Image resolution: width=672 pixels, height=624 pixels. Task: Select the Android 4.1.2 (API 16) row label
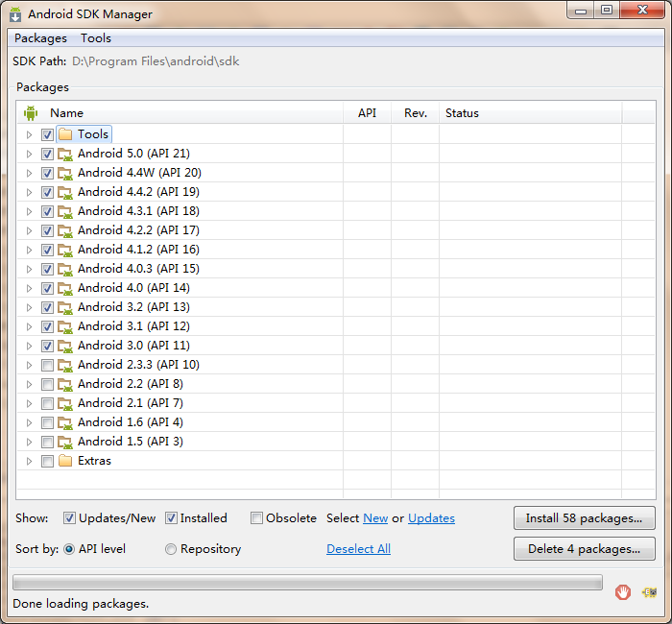[138, 250]
